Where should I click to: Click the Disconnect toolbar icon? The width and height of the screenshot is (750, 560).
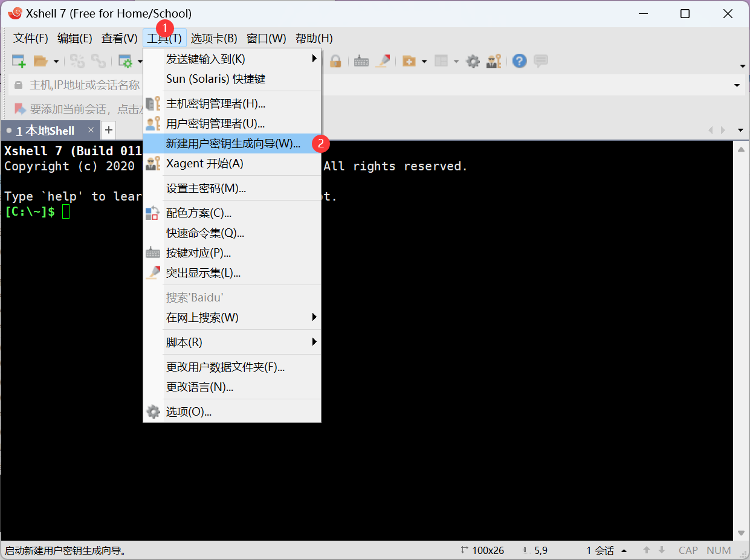77,61
